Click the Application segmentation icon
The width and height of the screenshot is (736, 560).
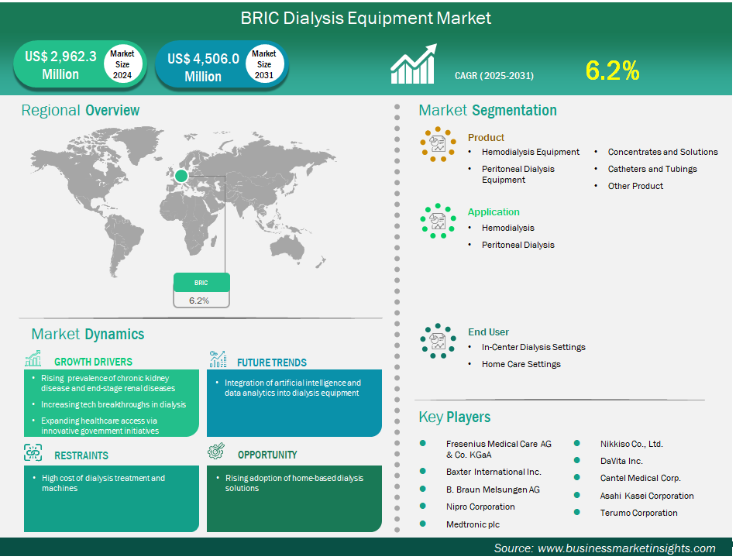click(438, 219)
